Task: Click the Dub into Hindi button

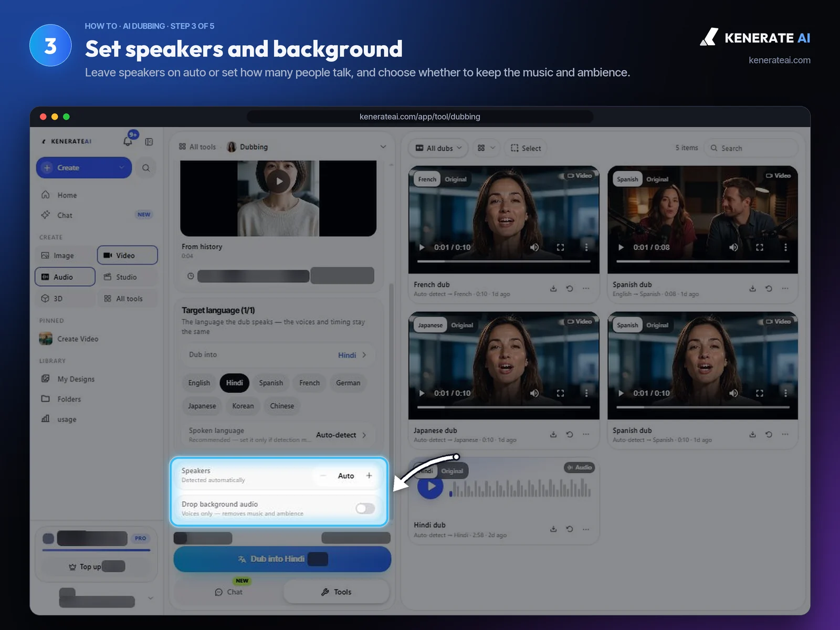Action: pos(282,559)
